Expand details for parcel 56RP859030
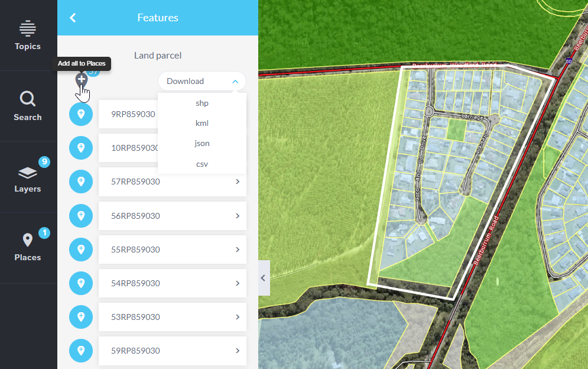Viewport: 588px width, 369px height. pyautogui.click(x=237, y=216)
